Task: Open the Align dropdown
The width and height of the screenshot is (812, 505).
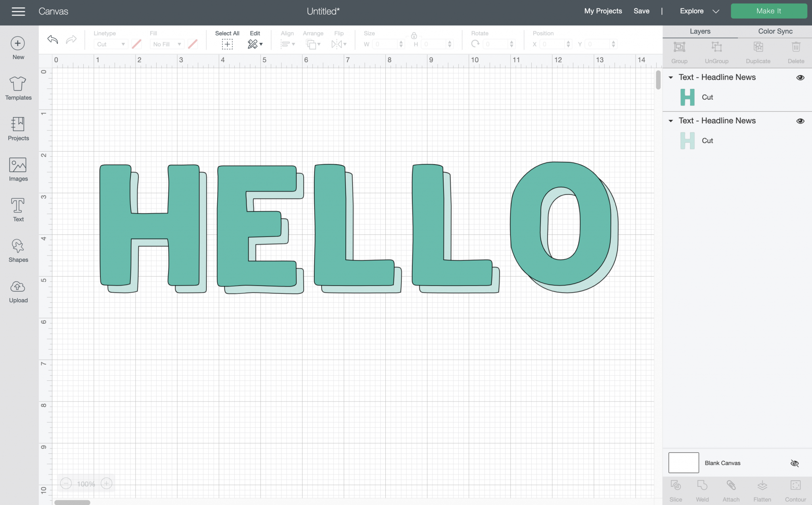Action: pyautogui.click(x=287, y=44)
